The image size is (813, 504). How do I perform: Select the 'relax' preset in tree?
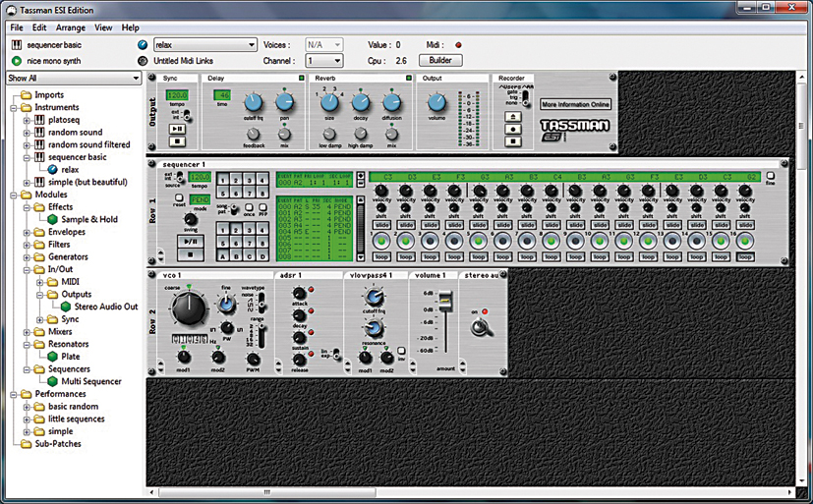point(70,170)
